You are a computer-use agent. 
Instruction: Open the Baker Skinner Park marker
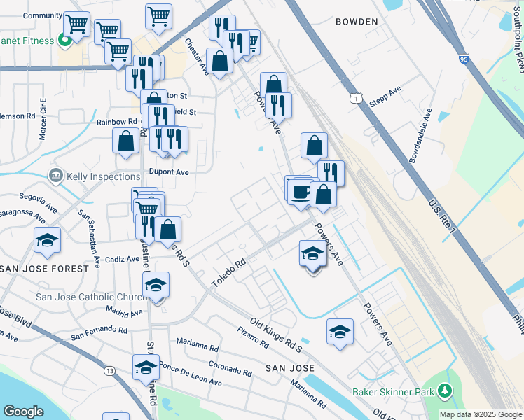[x=443, y=391]
